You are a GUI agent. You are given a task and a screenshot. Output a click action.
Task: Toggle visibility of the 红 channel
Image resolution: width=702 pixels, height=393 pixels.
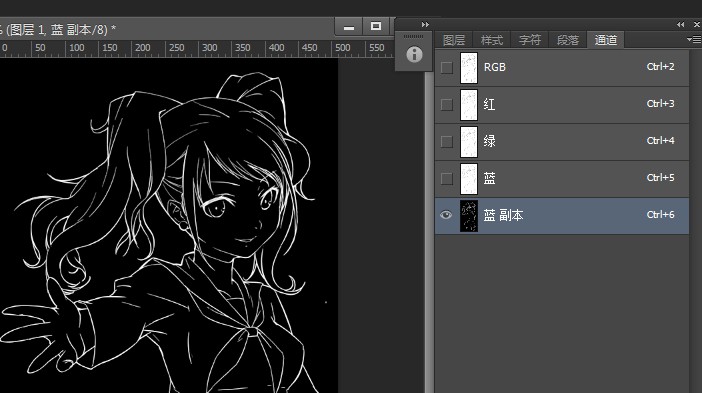446,105
